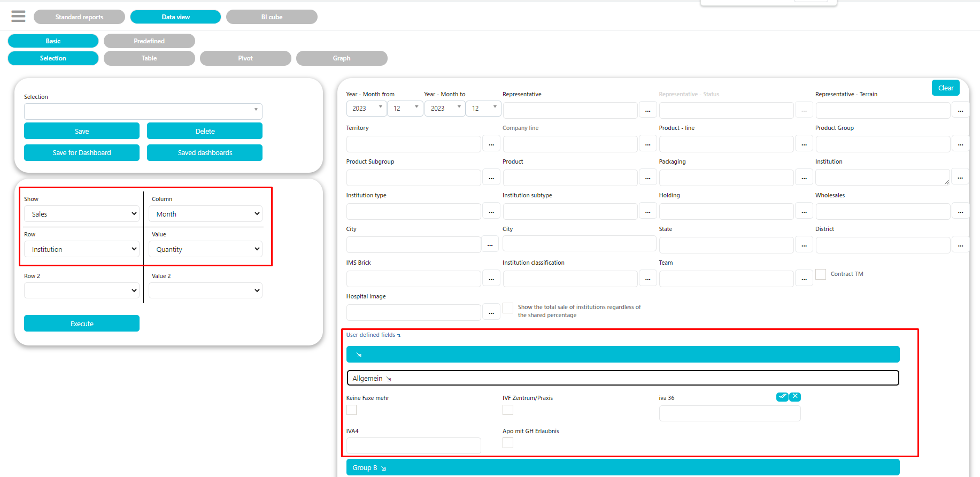
Task: Click the X icon next to iva 36
Action: click(x=795, y=397)
